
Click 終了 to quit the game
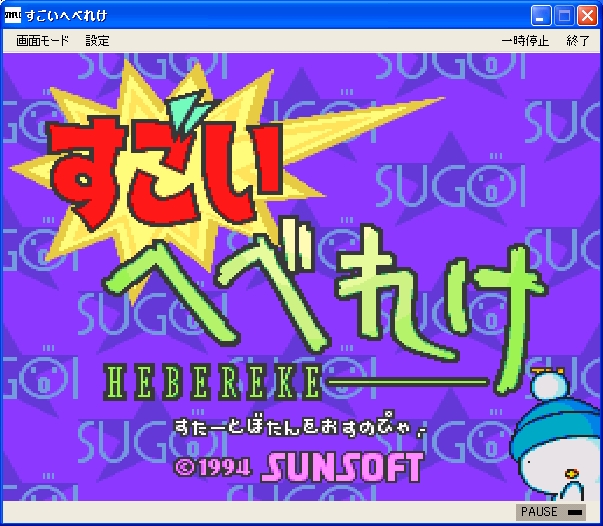pyautogui.click(x=578, y=41)
